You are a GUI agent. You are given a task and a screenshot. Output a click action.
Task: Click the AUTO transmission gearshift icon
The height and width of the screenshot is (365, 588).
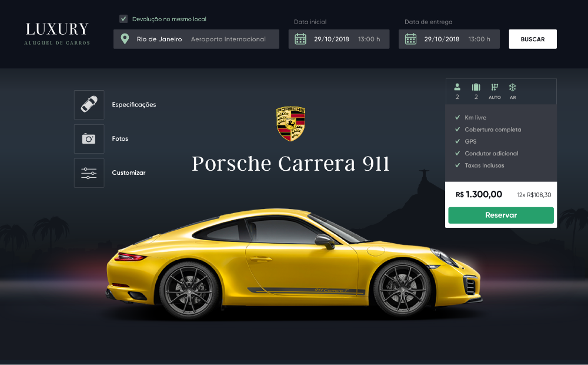495,87
